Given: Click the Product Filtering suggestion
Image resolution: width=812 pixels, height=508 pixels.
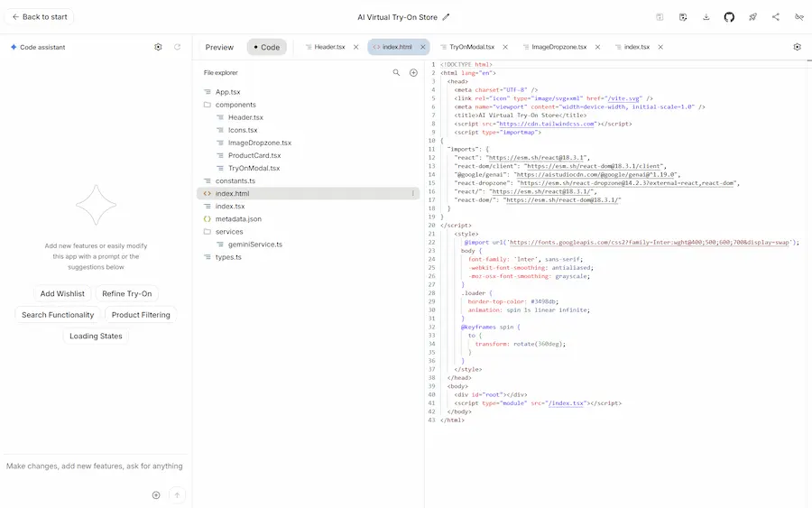Looking at the screenshot, I should pyautogui.click(x=141, y=315).
